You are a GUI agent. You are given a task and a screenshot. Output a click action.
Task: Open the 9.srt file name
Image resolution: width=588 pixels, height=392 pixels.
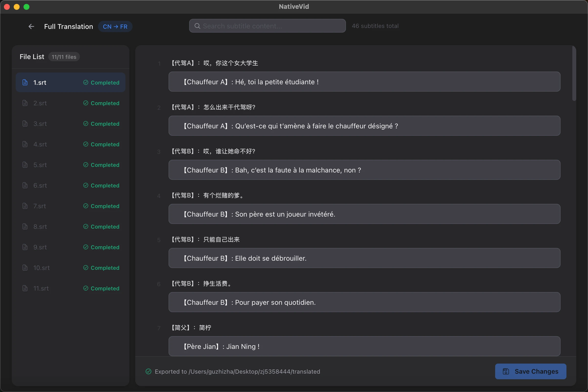(x=40, y=247)
